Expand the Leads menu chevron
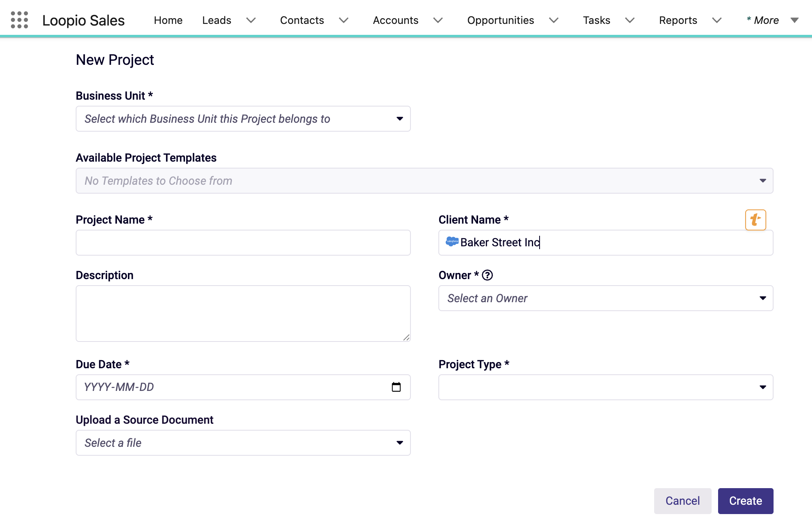This screenshot has height=525, width=812. coord(251,20)
